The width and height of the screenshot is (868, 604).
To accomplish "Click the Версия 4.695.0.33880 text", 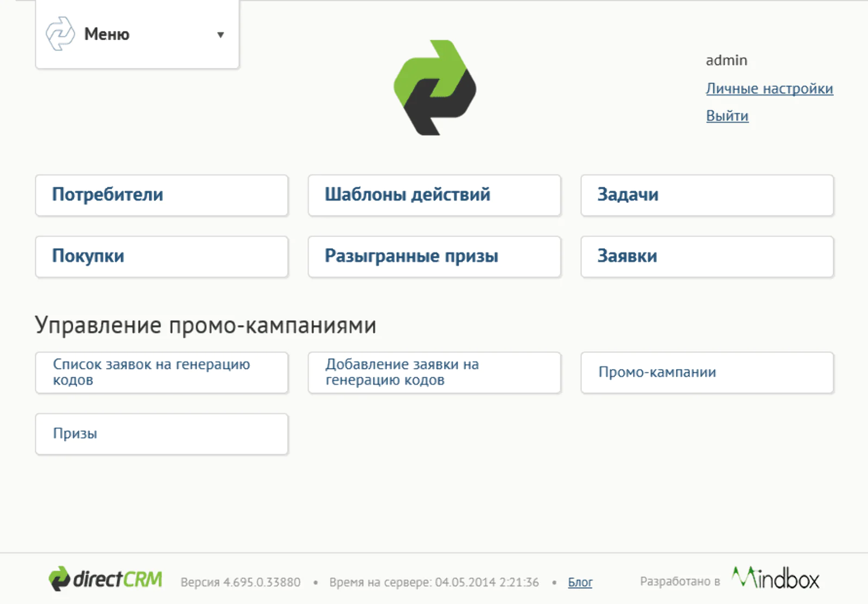I will (x=240, y=582).
